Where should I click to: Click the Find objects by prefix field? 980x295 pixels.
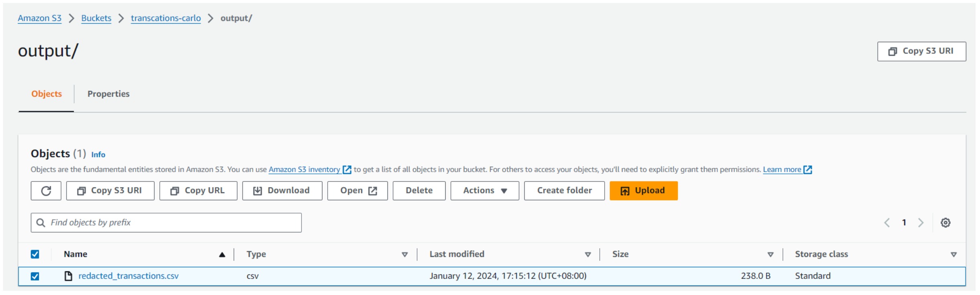pos(173,223)
